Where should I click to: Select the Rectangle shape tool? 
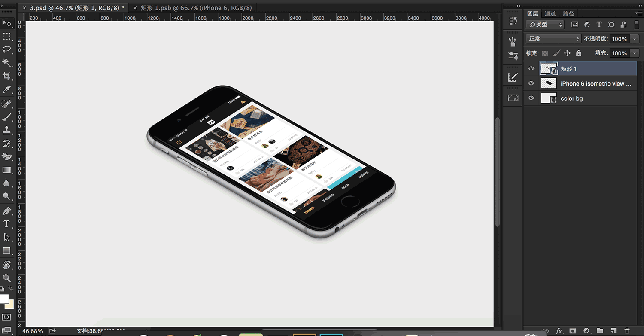click(x=7, y=250)
